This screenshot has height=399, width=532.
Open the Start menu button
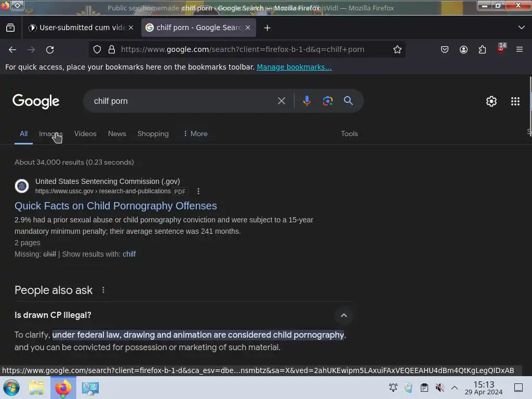click(x=11, y=388)
